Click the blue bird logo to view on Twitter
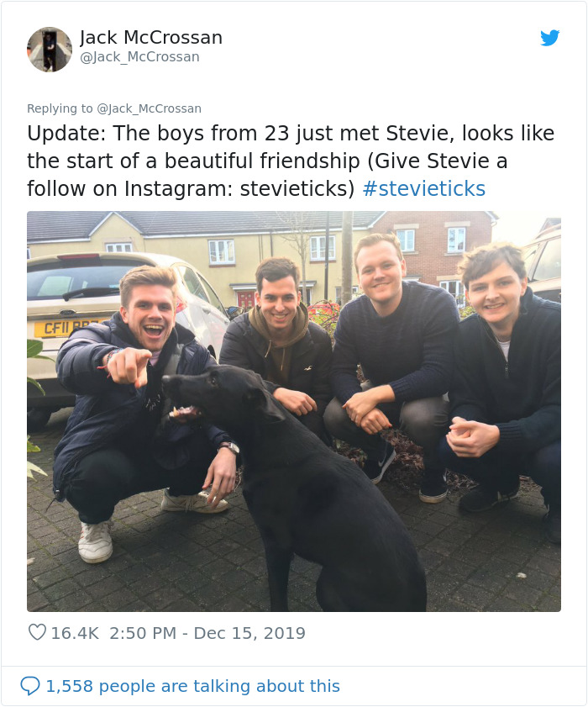 coord(551,38)
